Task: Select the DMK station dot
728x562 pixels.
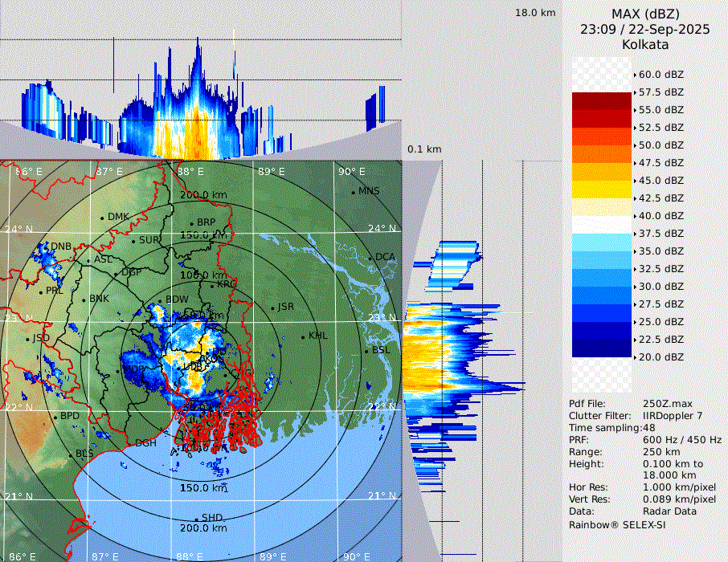Action: [x=102, y=218]
